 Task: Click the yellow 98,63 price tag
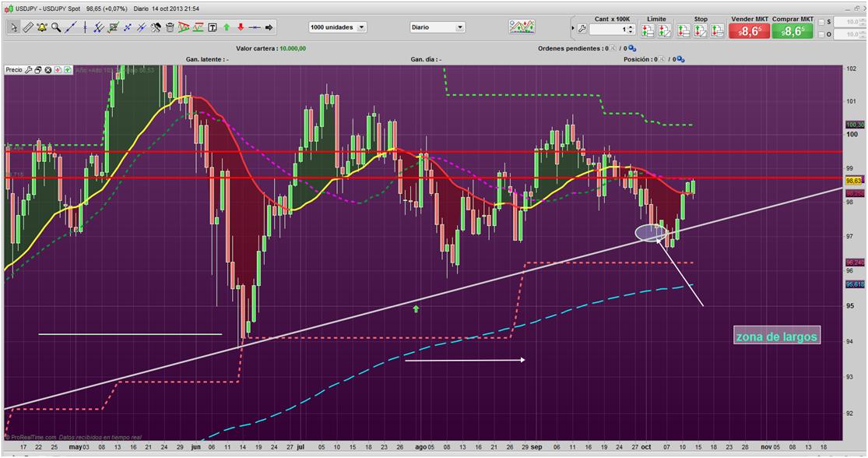[854, 181]
